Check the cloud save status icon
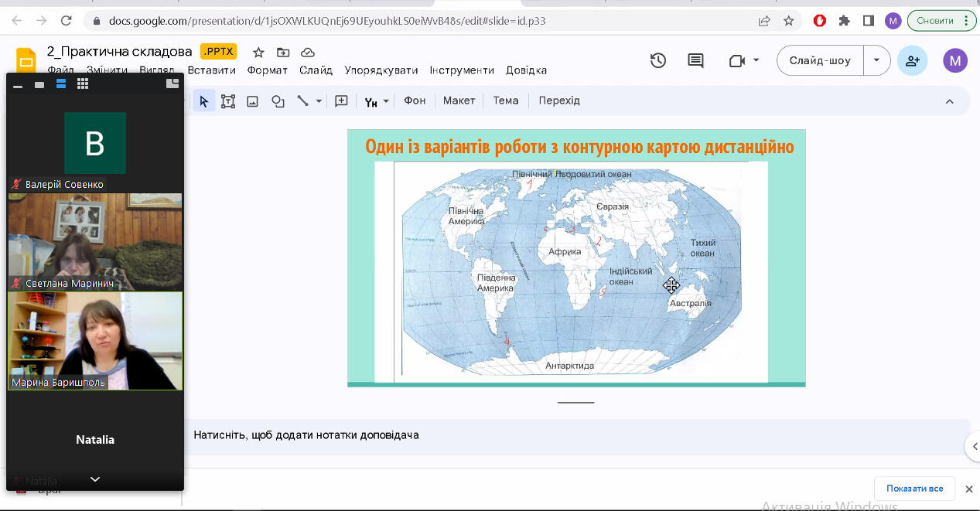The width and height of the screenshot is (980, 511). [x=308, y=53]
